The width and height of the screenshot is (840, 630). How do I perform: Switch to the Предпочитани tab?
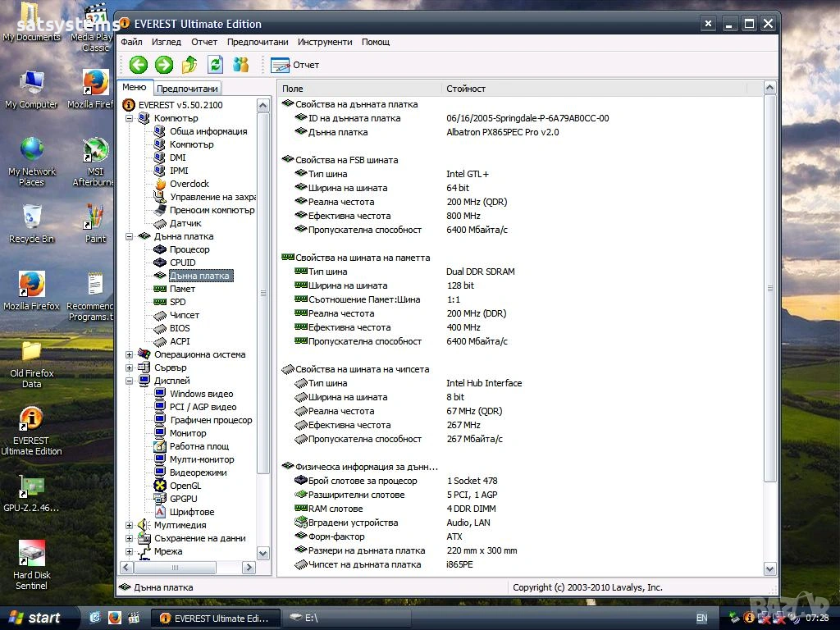coord(187,89)
